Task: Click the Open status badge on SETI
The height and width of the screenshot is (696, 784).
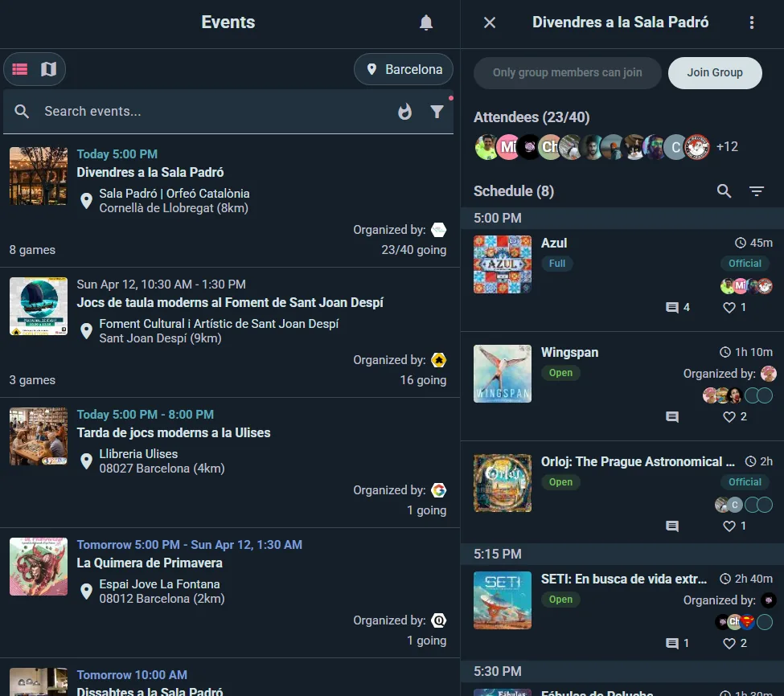Action: [560, 600]
